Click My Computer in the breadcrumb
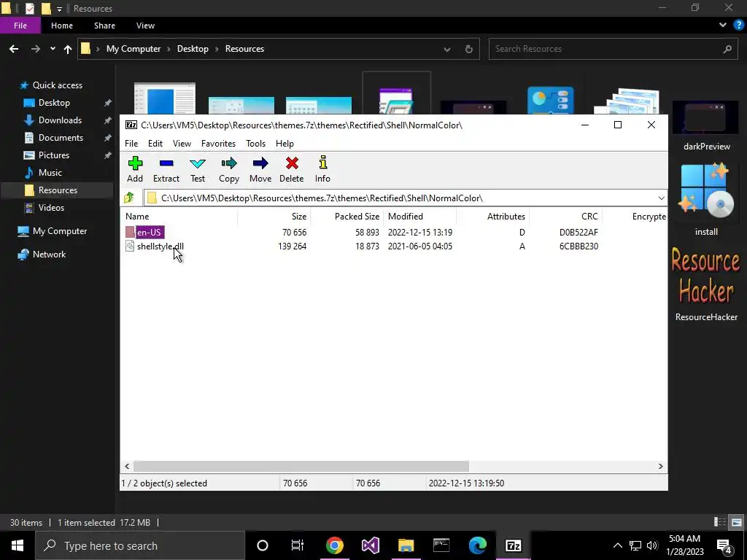Screen dimensions: 747x560 tap(133, 49)
